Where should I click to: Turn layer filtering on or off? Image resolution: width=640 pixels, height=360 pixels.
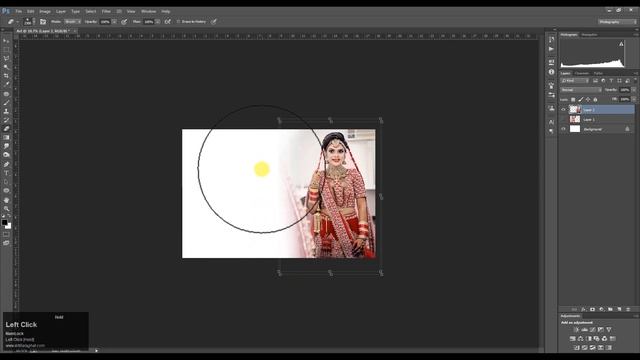tap(635, 81)
